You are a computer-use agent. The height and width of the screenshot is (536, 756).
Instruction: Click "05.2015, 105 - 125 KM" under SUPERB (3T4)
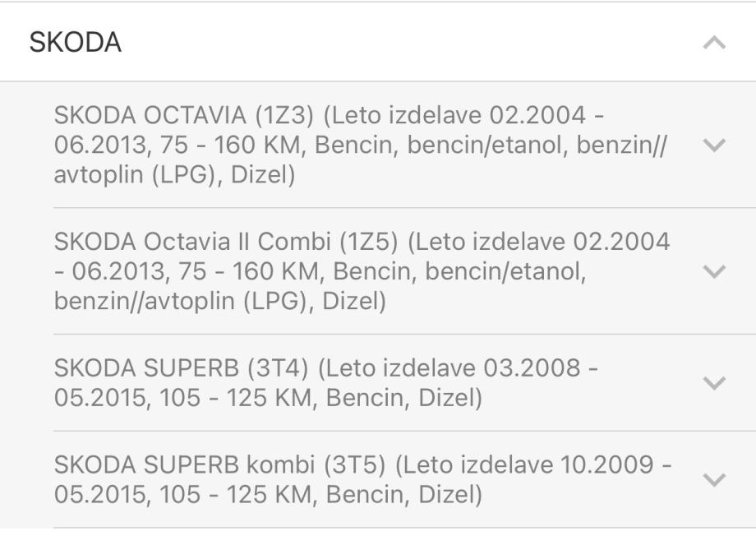[x=185, y=398]
